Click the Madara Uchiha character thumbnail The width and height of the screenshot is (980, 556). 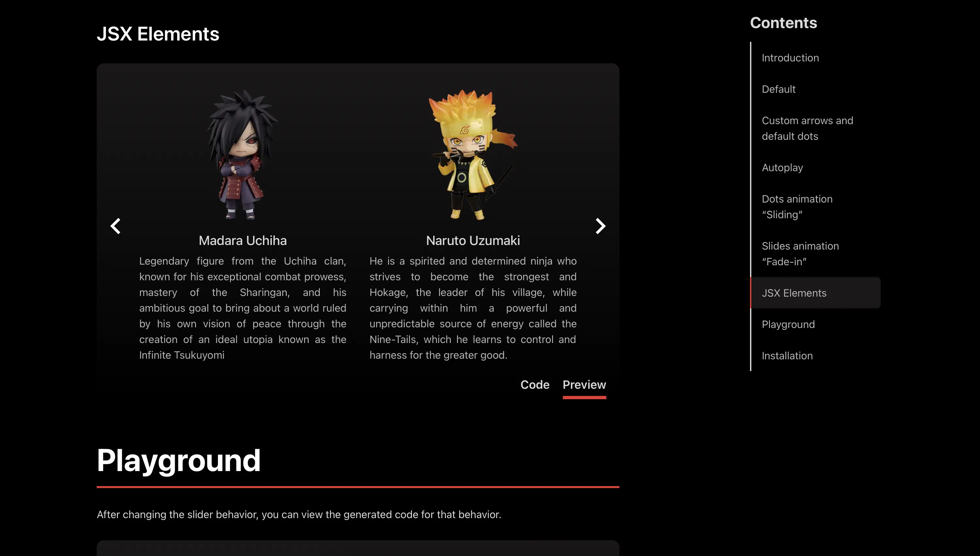[242, 155]
